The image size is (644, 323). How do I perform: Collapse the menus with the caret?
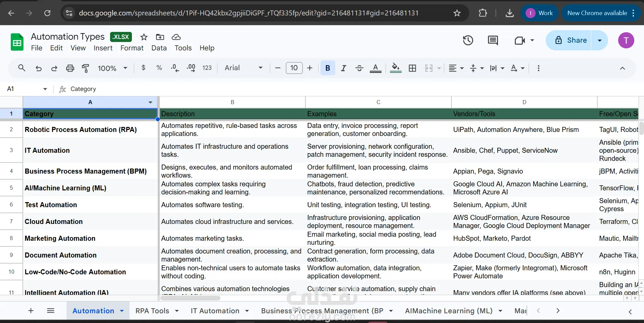pyautogui.click(x=623, y=68)
